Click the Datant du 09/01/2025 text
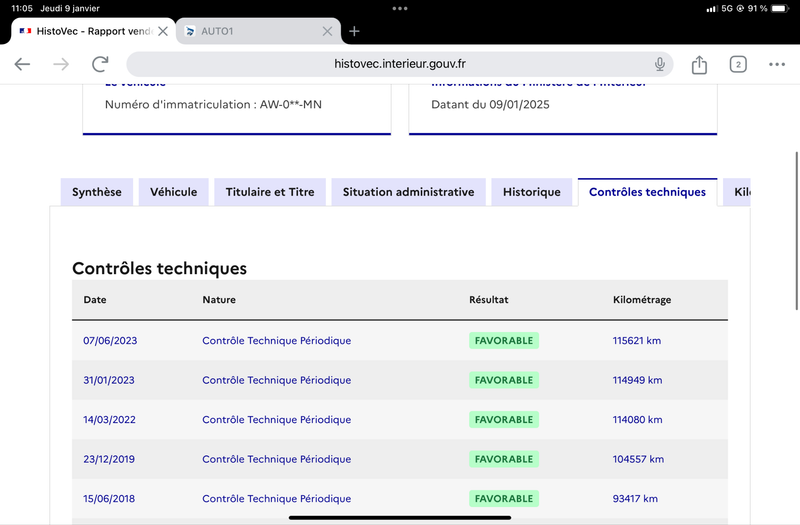Viewport: 800px width, 525px height. tap(490, 105)
